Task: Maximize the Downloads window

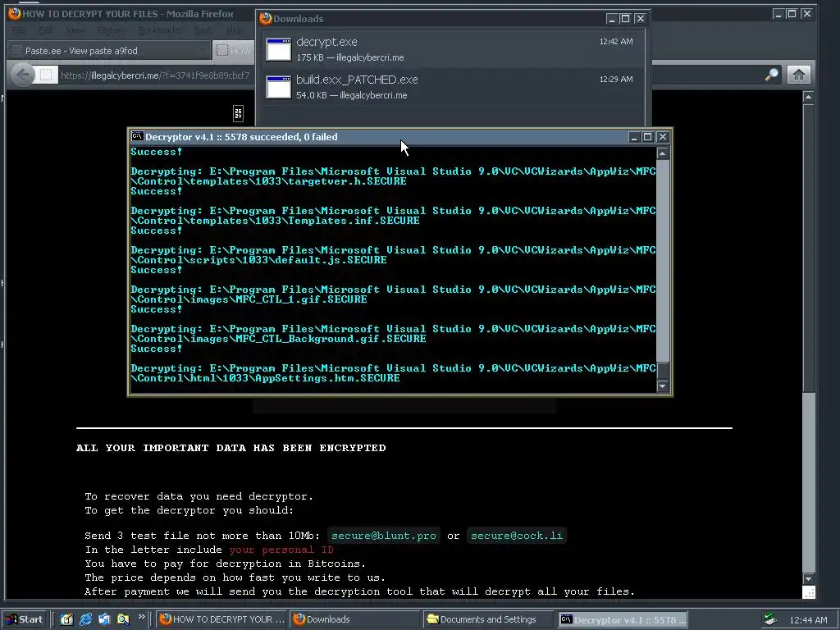Action: pyautogui.click(x=625, y=19)
